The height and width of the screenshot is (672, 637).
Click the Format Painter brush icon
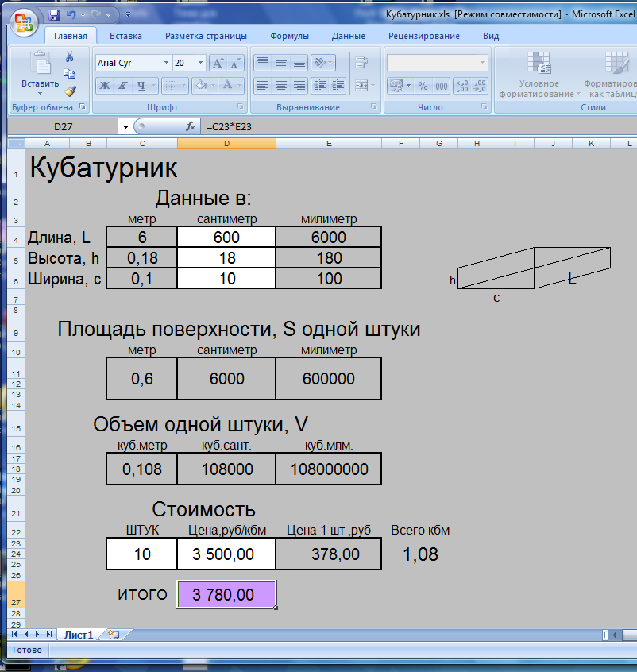point(70,91)
